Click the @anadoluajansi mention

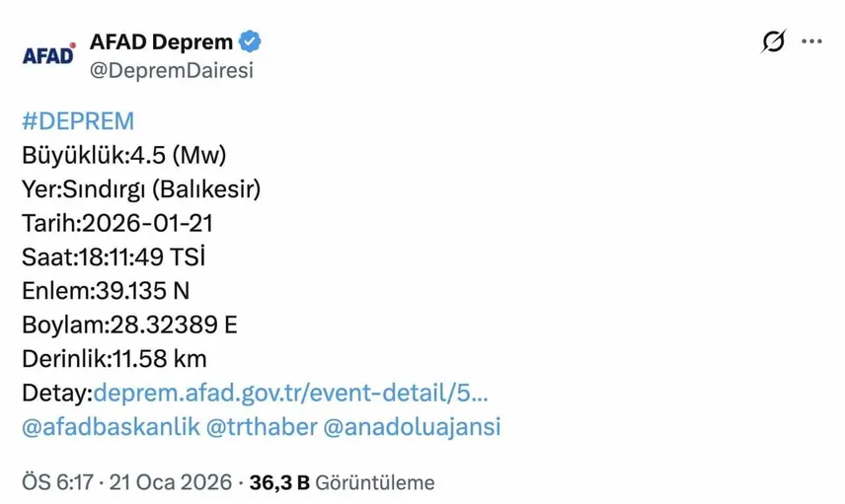412,426
